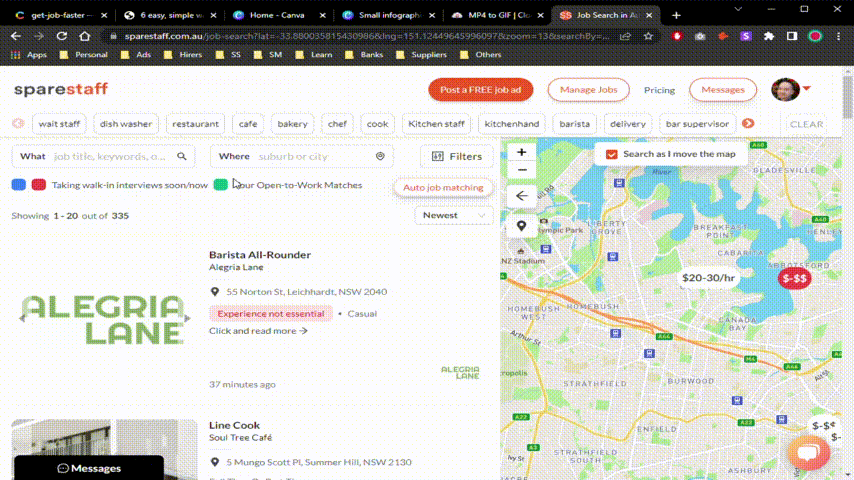Viewport: 854px width, 480px height.
Task: Open the Barista All-Rounder job title
Action: pyautogui.click(x=260, y=254)
